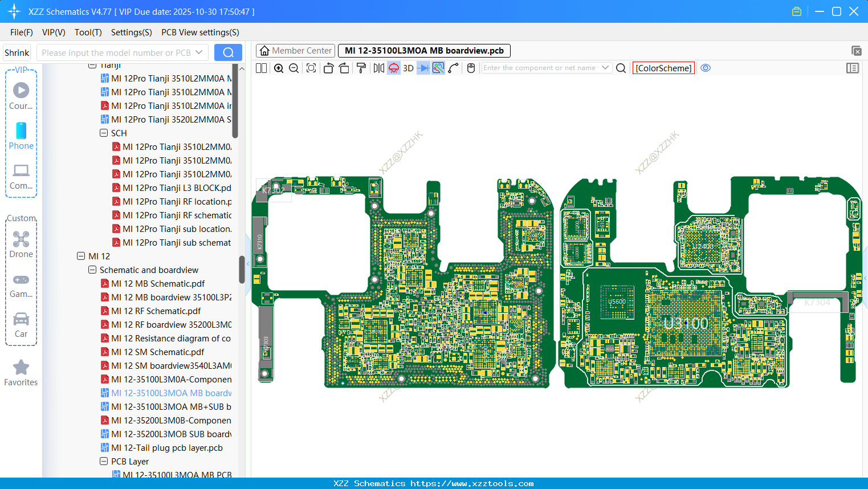This screenshot has width=868, height=489.
Task: Rotate the board view left
Action: 328,68
